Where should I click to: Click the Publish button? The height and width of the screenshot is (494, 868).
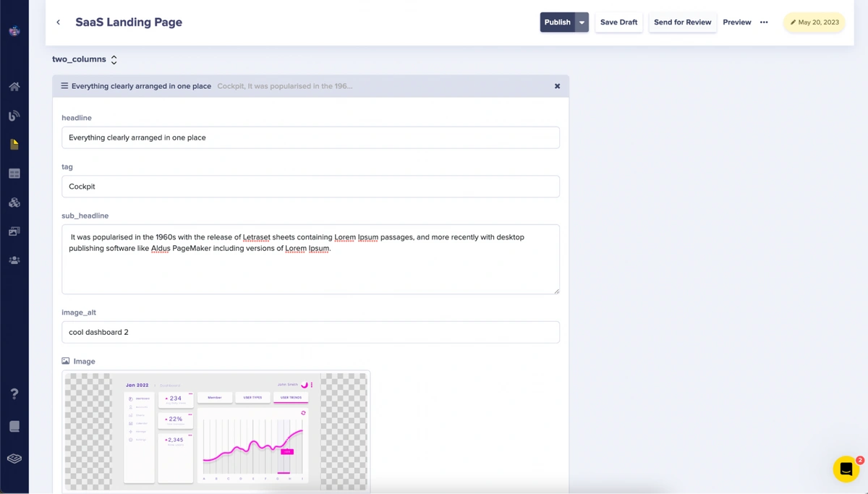[557, 22]
